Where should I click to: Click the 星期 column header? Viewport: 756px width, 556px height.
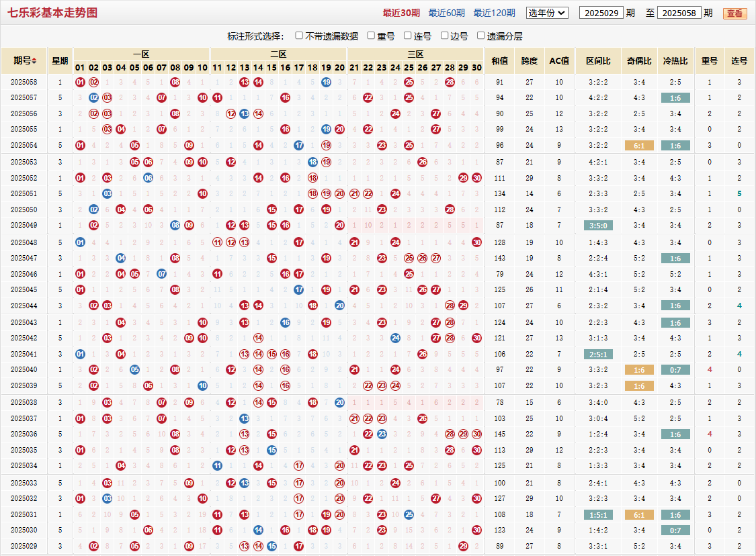pos(60,60)
